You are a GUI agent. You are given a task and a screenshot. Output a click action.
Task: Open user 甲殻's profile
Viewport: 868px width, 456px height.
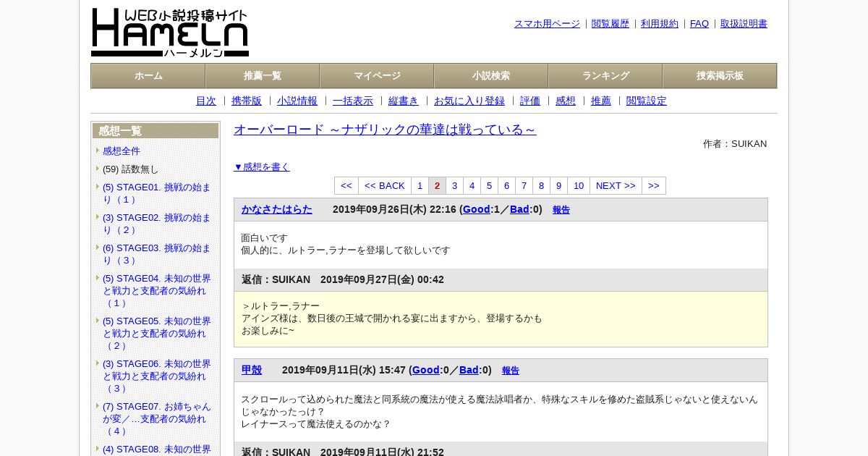point(252,370)
